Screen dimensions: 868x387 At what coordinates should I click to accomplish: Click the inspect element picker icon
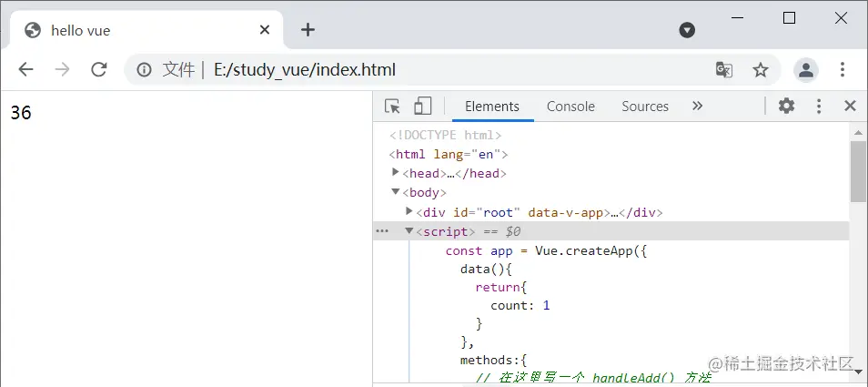point(393,107)
